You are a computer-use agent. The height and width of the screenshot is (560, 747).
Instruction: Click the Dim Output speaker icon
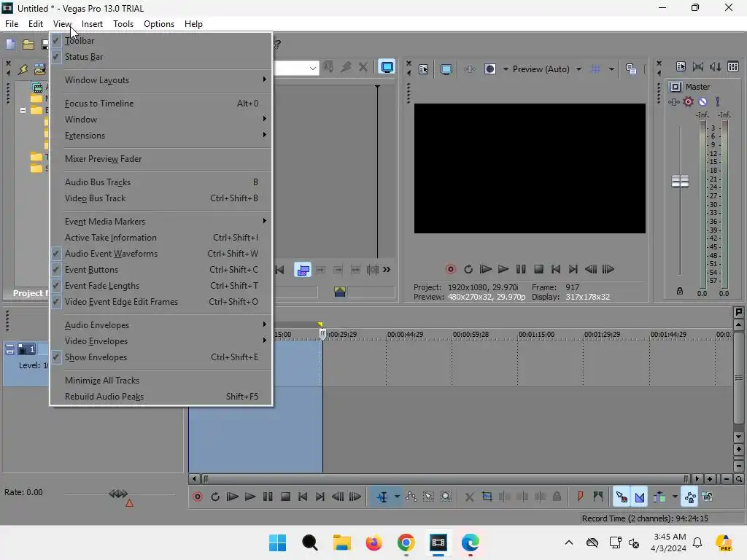point(715,66)
